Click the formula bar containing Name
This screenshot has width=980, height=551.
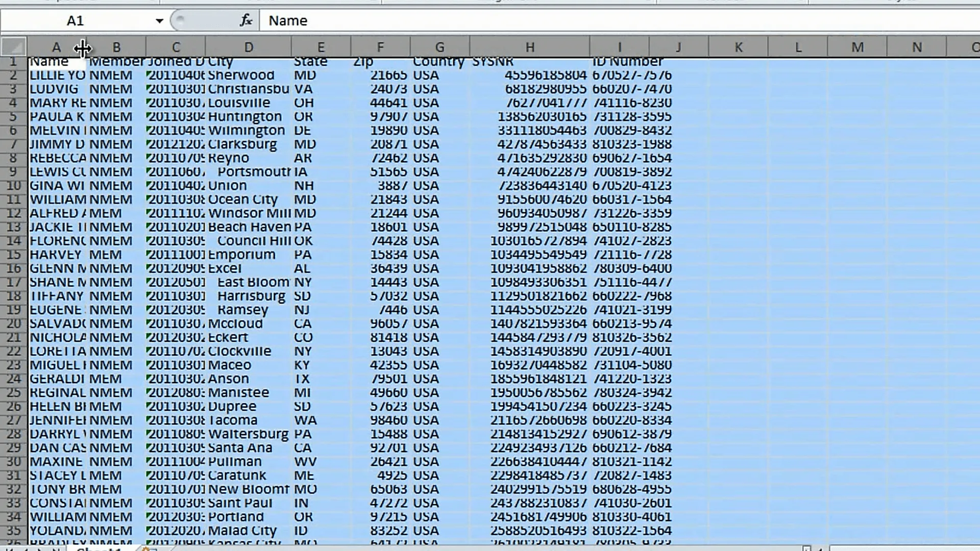(620, 21)
